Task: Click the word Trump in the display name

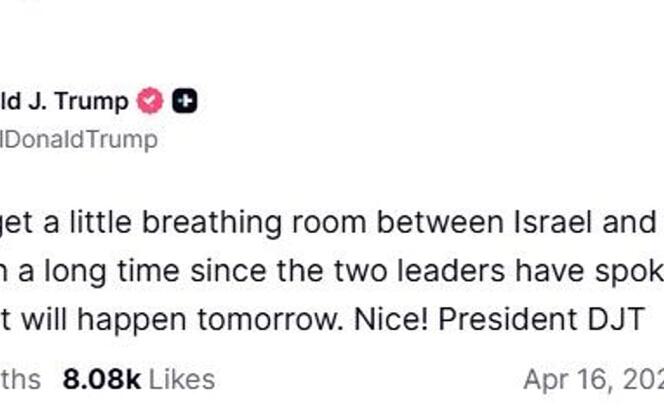Action: 92,101
